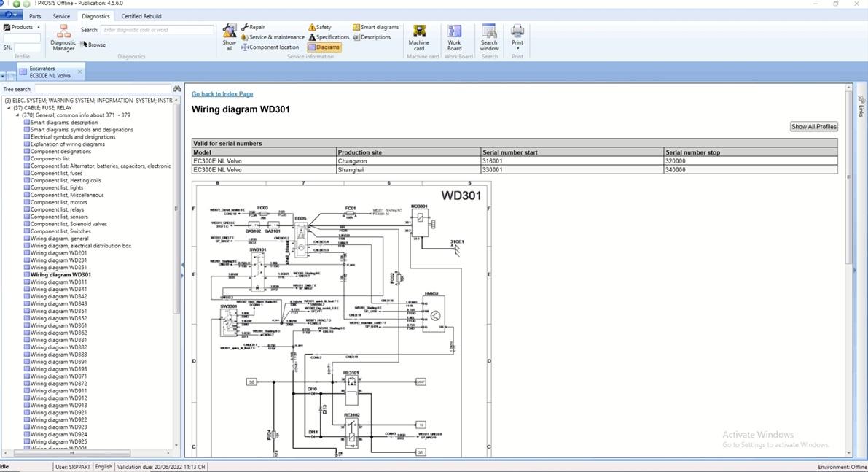Open the Search window

489,38
